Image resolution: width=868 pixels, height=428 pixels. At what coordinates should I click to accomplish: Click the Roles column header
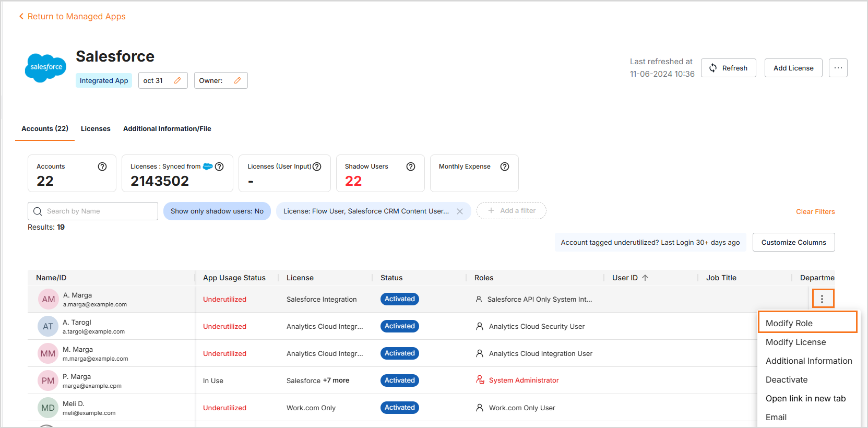pyautogui.click(x=484, y=278)
